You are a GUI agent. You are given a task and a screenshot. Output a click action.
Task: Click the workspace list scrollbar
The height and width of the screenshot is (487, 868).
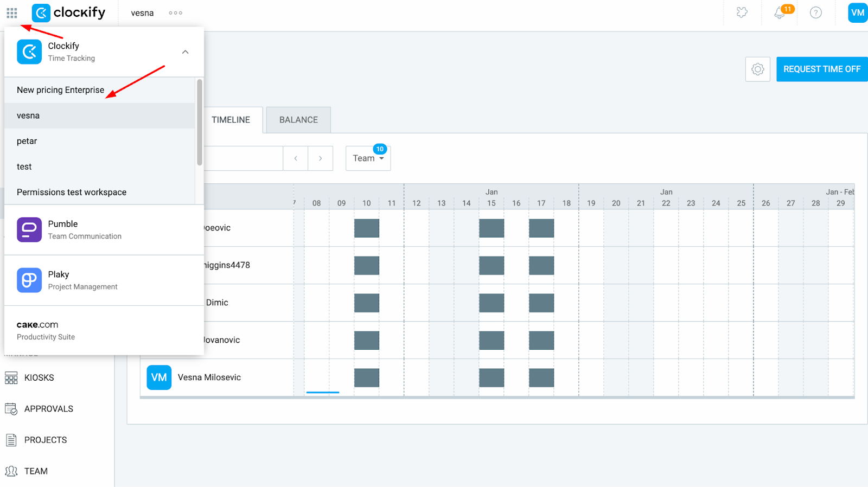pos(200,122)
